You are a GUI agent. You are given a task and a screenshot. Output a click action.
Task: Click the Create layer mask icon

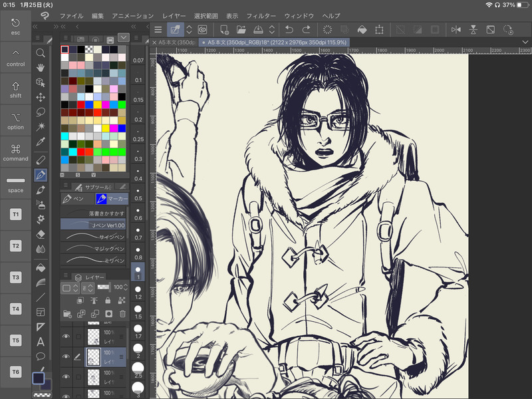click(x=108, y=314)
